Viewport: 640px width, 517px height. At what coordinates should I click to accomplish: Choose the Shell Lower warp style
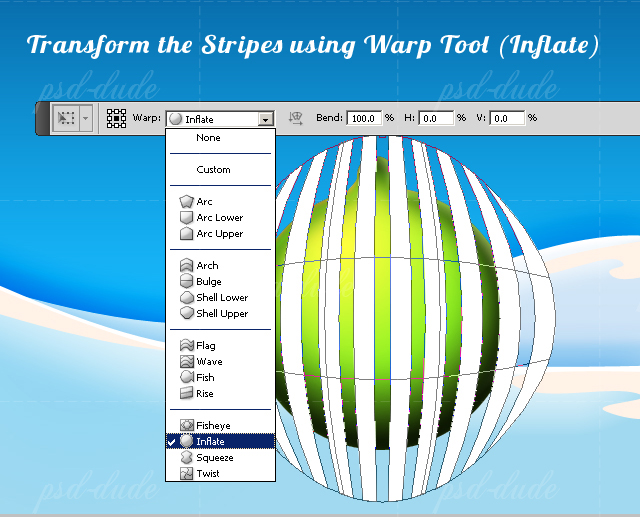click(x=220, y=298)
